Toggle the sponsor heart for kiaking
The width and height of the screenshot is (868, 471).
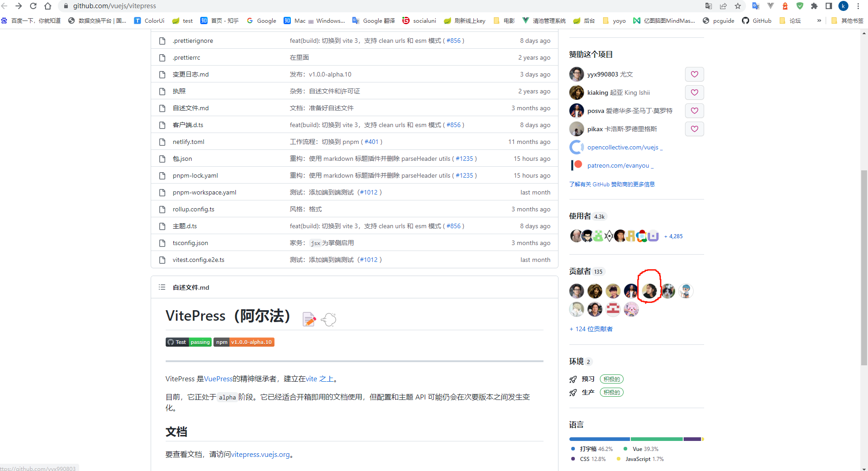click(x=694, y=92)
